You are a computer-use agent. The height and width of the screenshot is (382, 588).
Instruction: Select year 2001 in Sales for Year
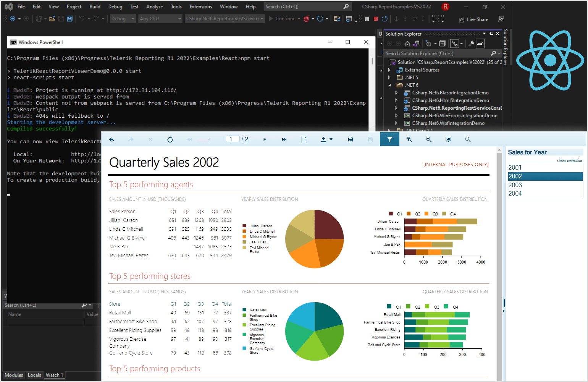[545, 167]
